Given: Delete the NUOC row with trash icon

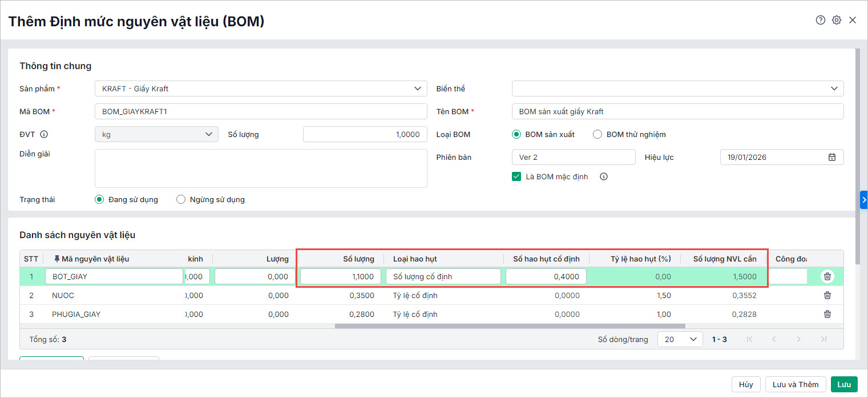Looking at the screenshot, I should click(x=827, y=295).
